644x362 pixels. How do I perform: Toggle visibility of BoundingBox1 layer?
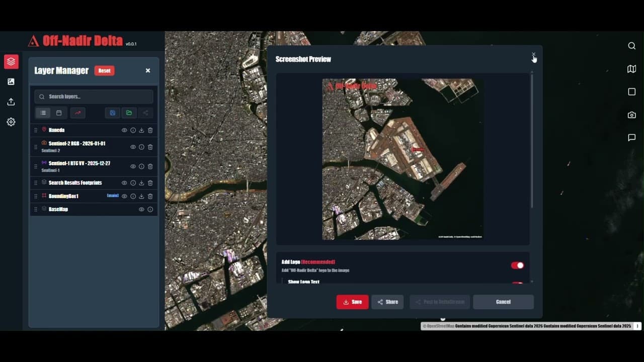[x=124, y=196]
